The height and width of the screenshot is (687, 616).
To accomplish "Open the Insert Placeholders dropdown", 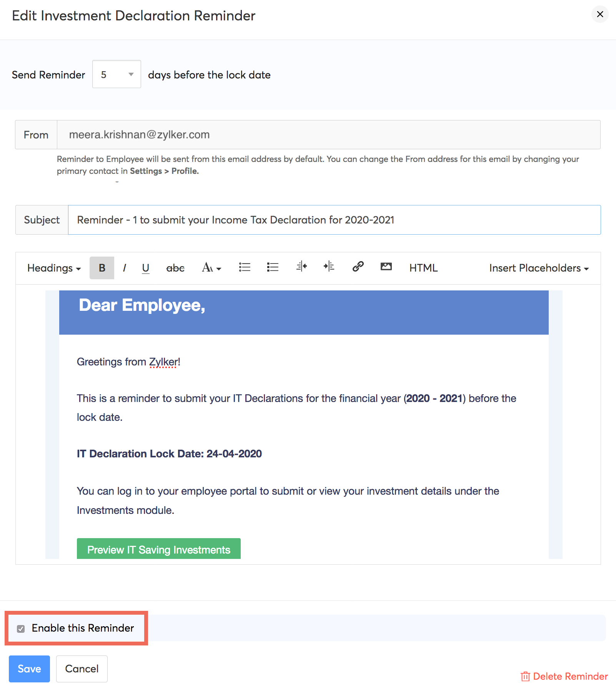I will pos(539,268).
